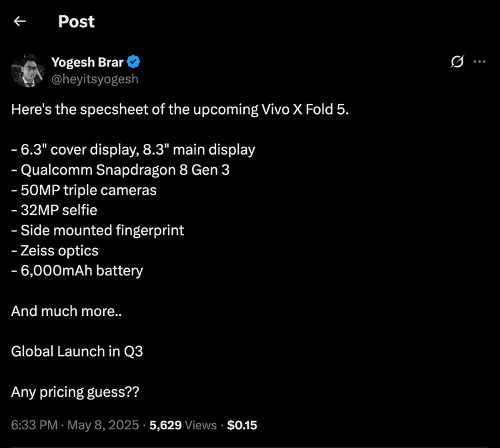Click the Zeiss optics line

tap(55, 251)
